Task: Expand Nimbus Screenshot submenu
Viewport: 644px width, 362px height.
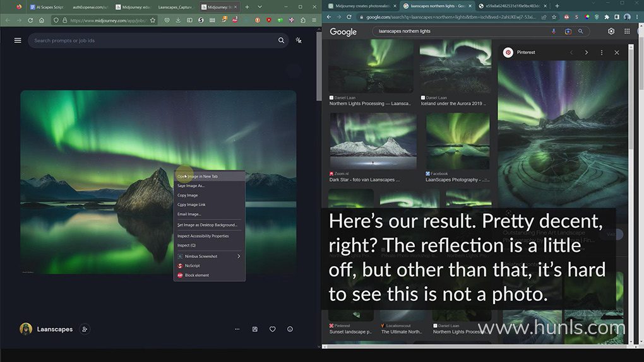Action: (x=210, y=256)
